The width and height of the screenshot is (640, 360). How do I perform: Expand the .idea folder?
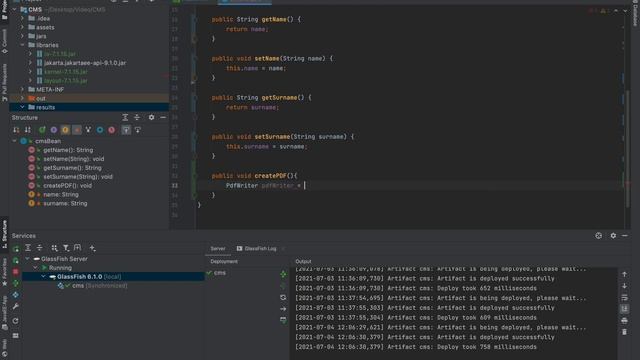tap(22, 18)
